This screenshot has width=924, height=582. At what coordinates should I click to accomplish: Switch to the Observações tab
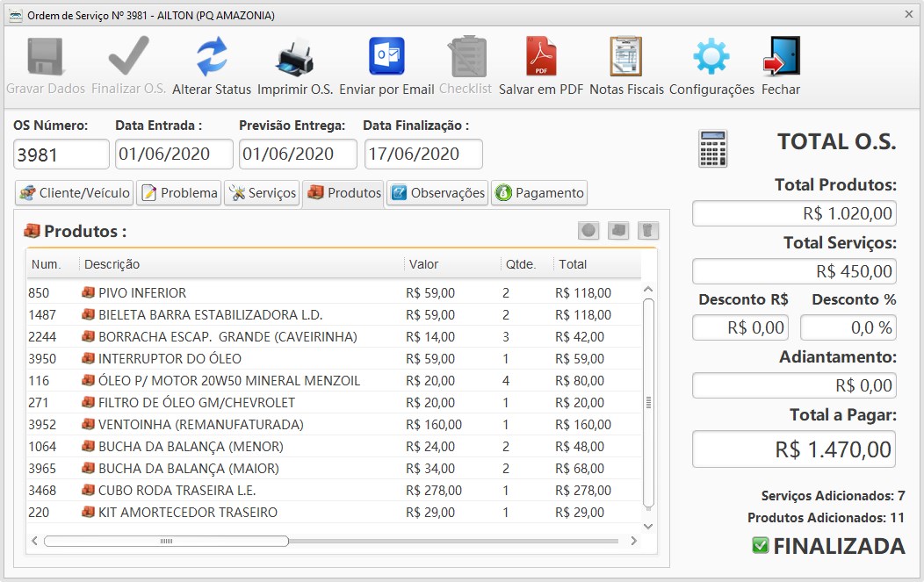point(437,192)
